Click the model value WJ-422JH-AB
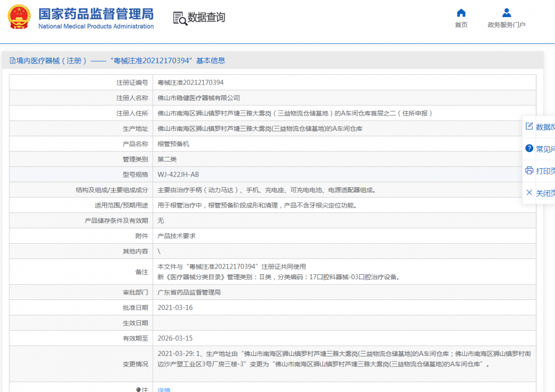 click(178, 174)
